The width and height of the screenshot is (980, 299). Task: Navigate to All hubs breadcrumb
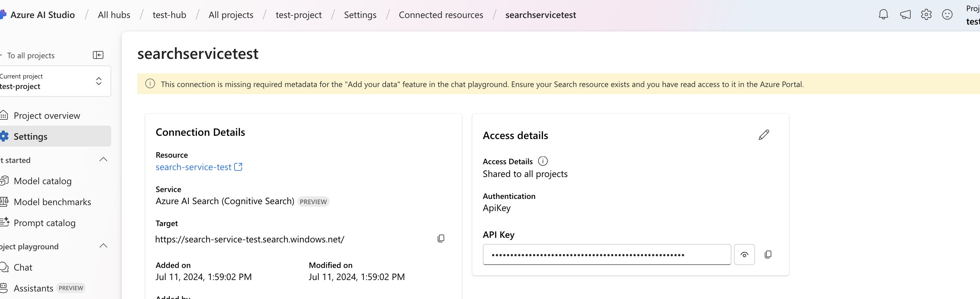[x=114, y=15]
